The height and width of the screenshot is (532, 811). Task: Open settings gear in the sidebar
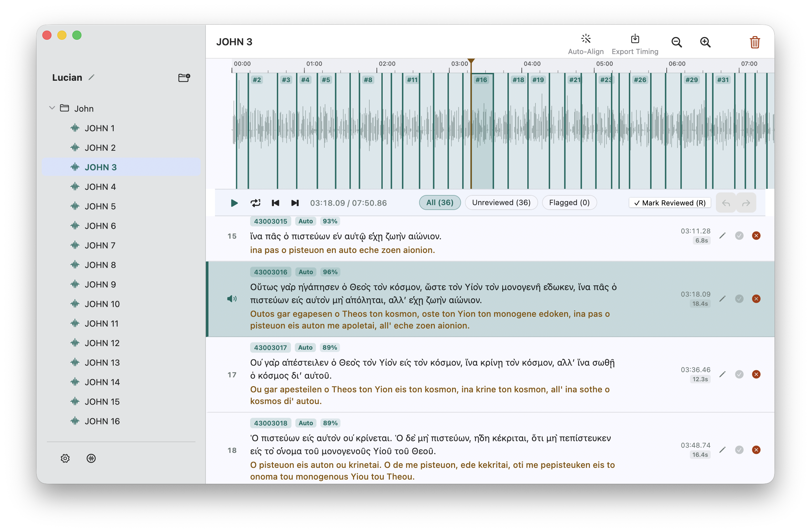65,458
